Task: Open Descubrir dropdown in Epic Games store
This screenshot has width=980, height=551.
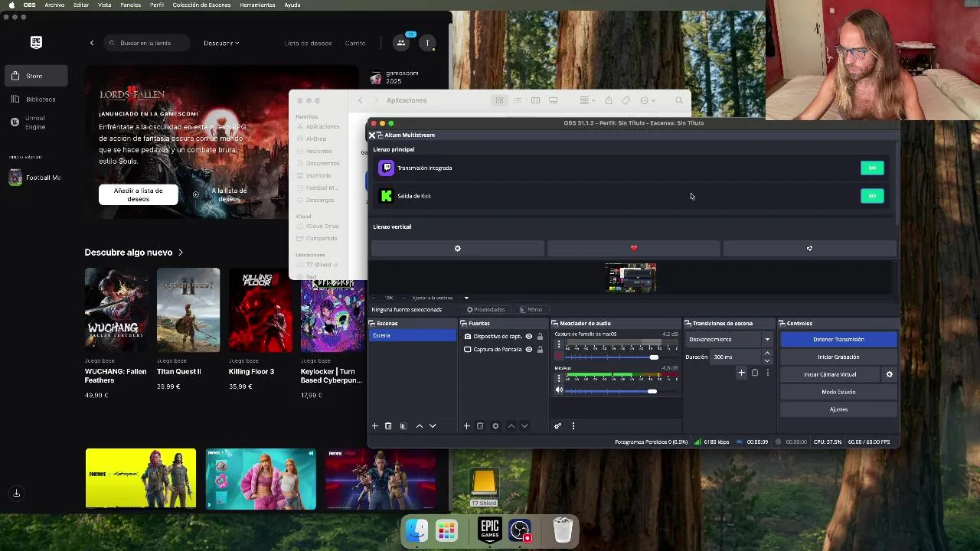Action: (221, 43)
